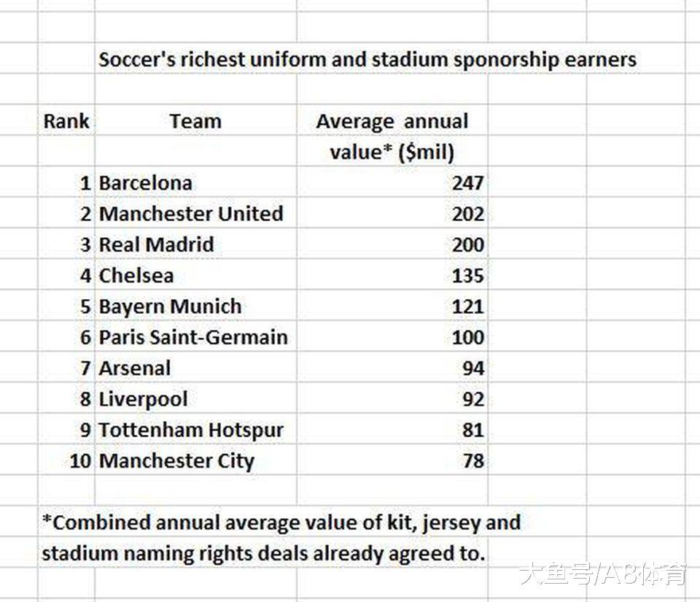Click the Team column header cell
The image size is (700, 602).
coord(195,121)
